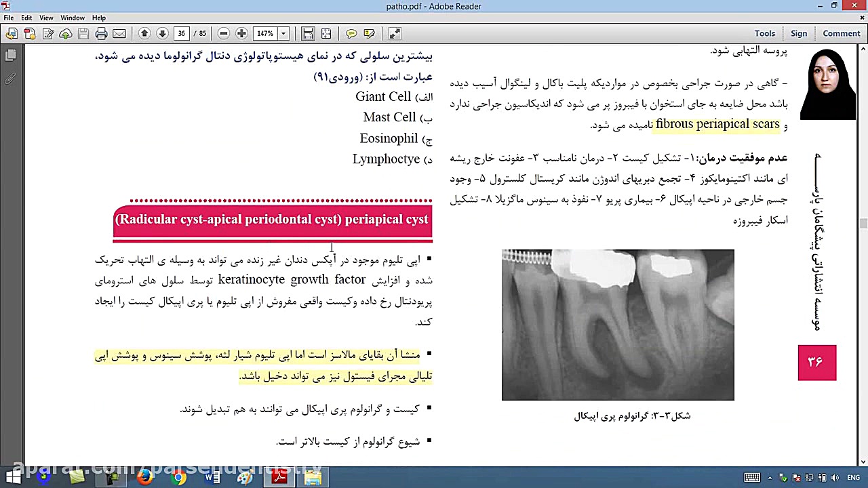868x488 pixels.
Task: Open the Window menu
Action: point(73,18)
